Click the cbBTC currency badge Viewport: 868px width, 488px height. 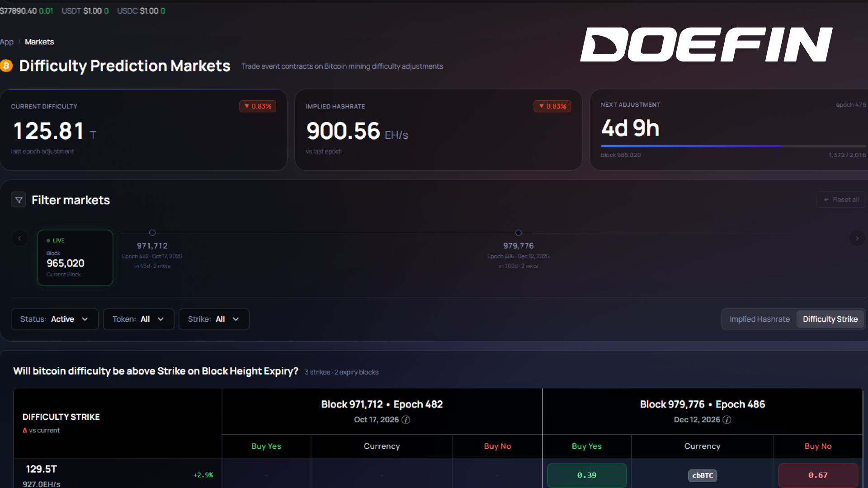pos(703,475)
